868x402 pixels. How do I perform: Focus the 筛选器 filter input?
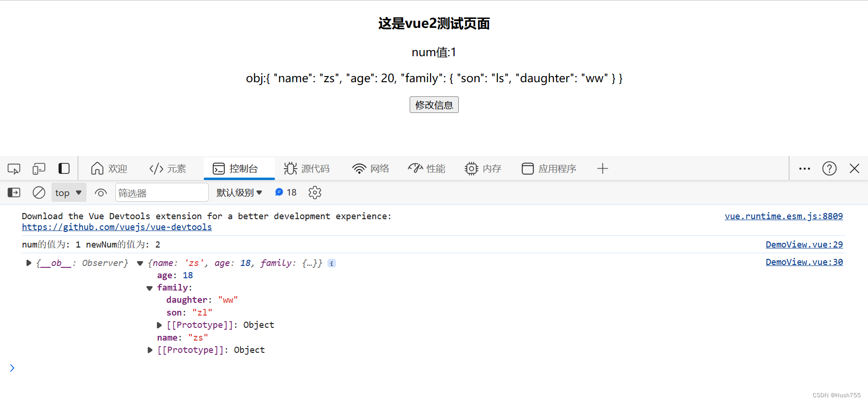(162, 193)
